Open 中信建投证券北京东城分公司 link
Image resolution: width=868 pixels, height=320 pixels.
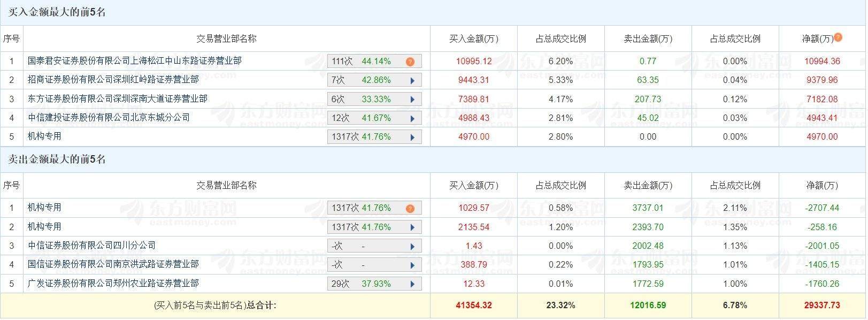coord(109,117)
